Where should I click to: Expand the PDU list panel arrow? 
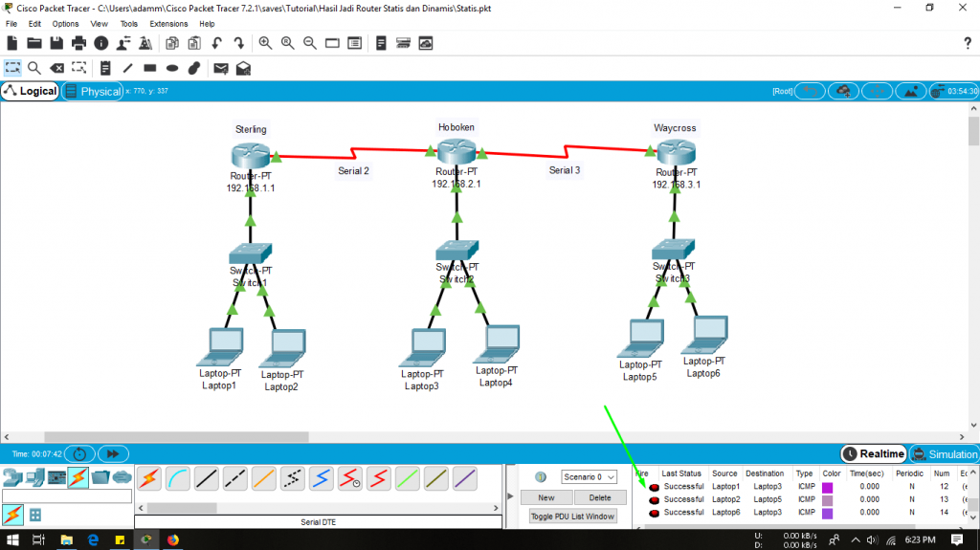tap(511, 496)
